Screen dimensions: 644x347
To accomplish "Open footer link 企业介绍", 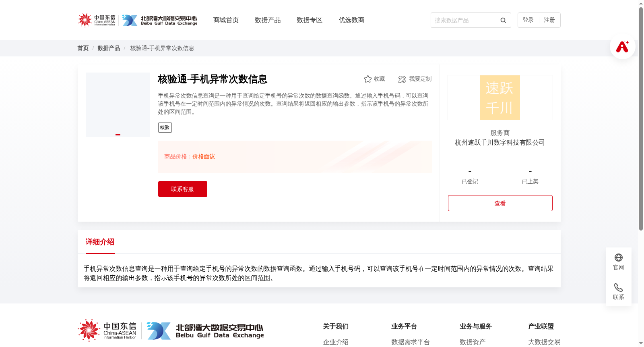I will coord(336,342).
